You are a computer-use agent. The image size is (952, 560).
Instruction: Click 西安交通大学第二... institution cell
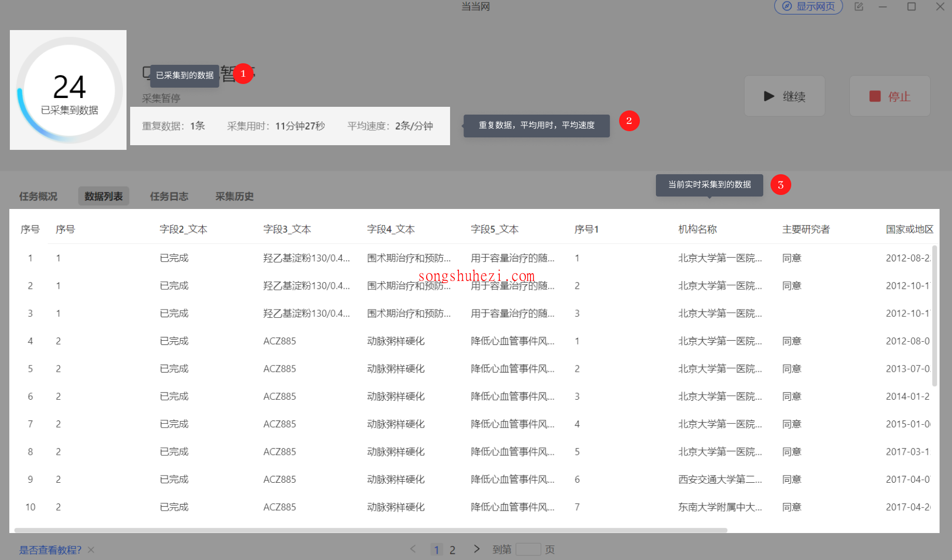720,479
